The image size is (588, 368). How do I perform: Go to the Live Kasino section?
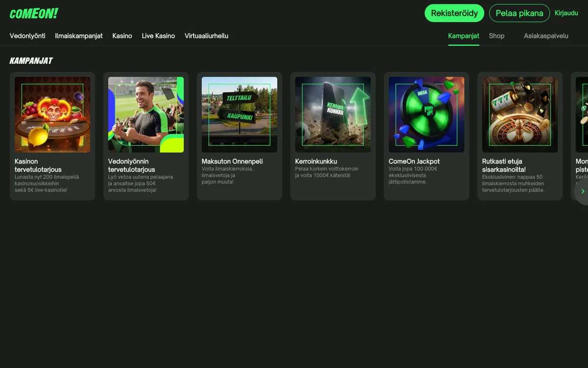pyautogui.click(x=158, y=36)
